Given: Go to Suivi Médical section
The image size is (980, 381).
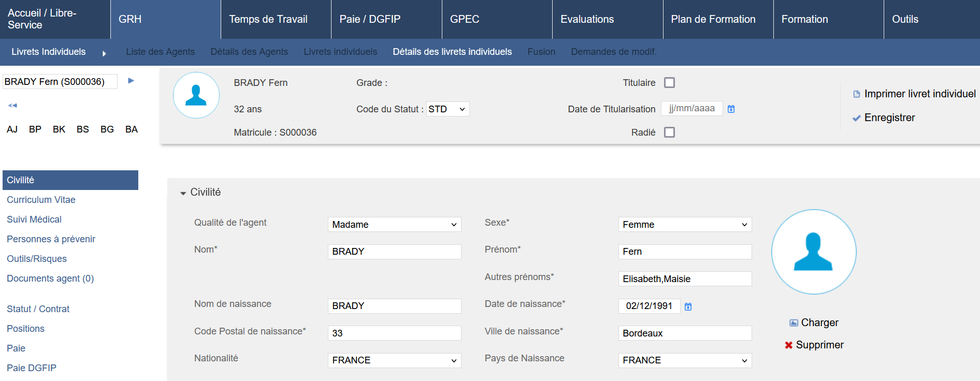Looking at the screenshot, I should pos(34,219).
